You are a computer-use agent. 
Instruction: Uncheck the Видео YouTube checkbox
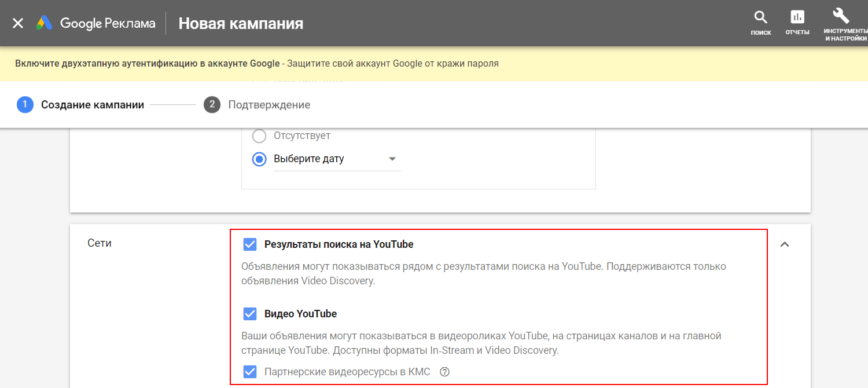click(250, 314)
